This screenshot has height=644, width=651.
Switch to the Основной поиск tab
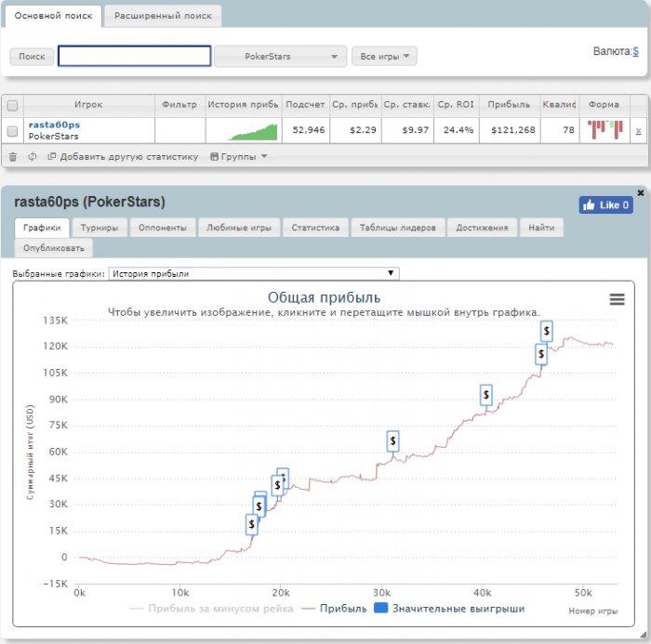53,16
